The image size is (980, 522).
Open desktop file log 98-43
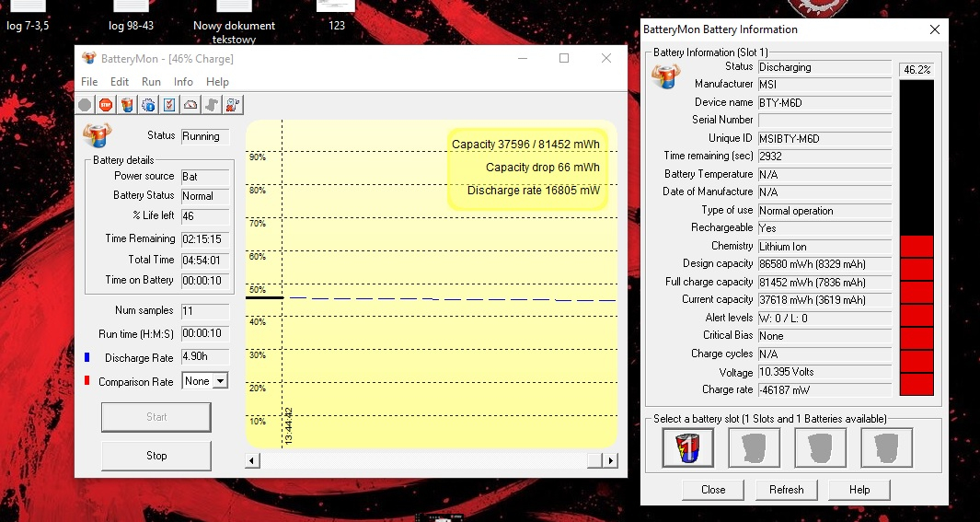click(x=132, y=17)
